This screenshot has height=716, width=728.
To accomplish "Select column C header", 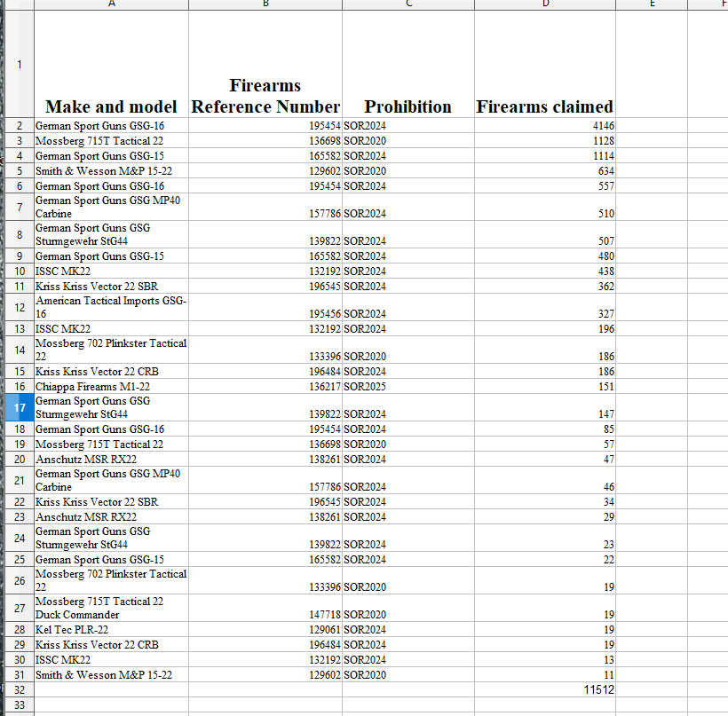I will click(x=408, y=4).
